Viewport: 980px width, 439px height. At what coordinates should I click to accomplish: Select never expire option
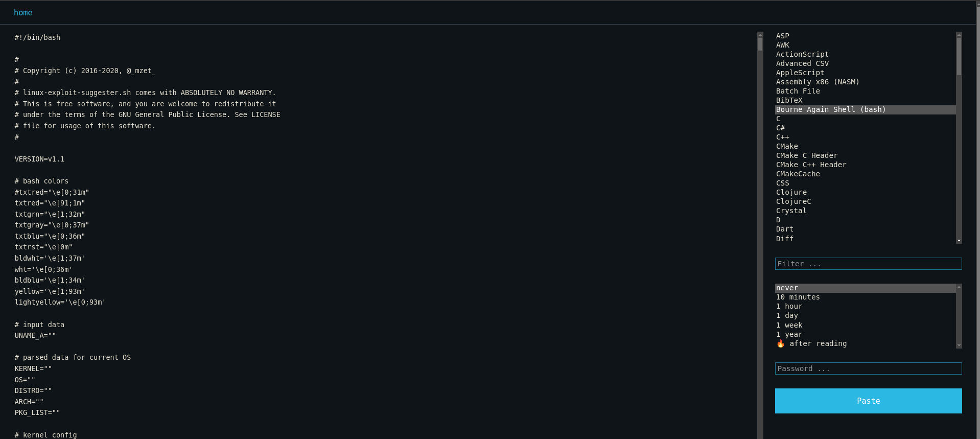pos(787,288)
